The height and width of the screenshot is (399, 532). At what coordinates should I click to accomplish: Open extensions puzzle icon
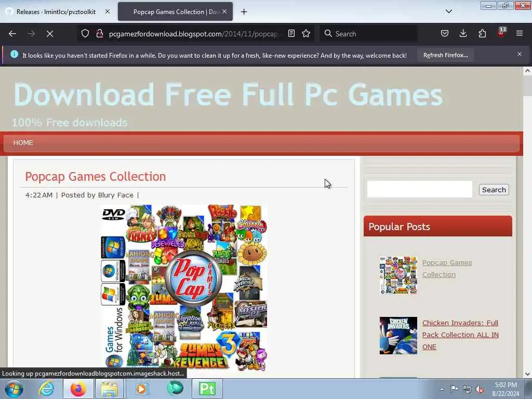click(x=482, y=34)
